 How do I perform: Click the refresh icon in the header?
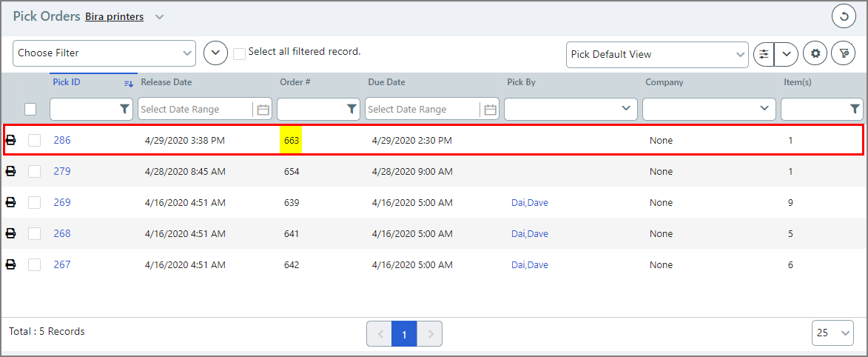[x=844, y=16]
